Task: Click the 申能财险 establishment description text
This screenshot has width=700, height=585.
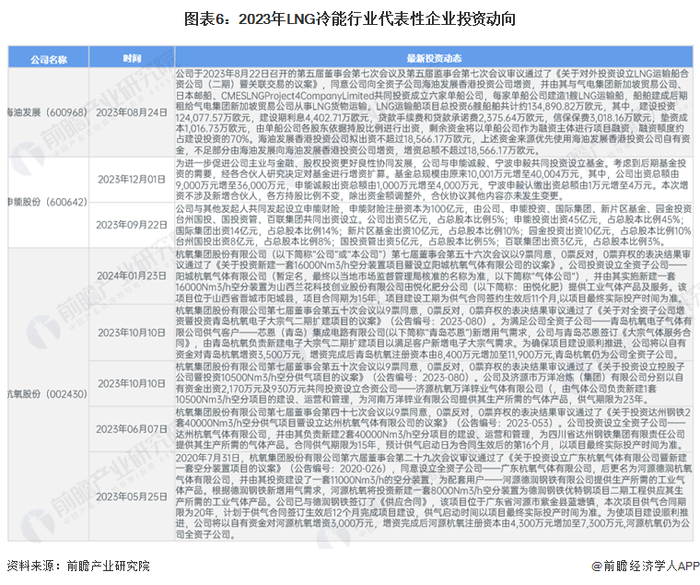Action: tap(433, 225)
